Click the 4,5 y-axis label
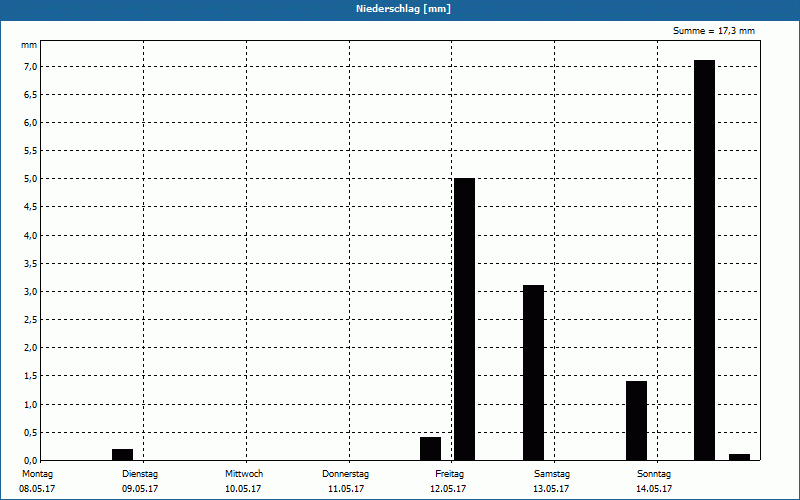This screenshot has height=500, width=800. coord(31,207)
